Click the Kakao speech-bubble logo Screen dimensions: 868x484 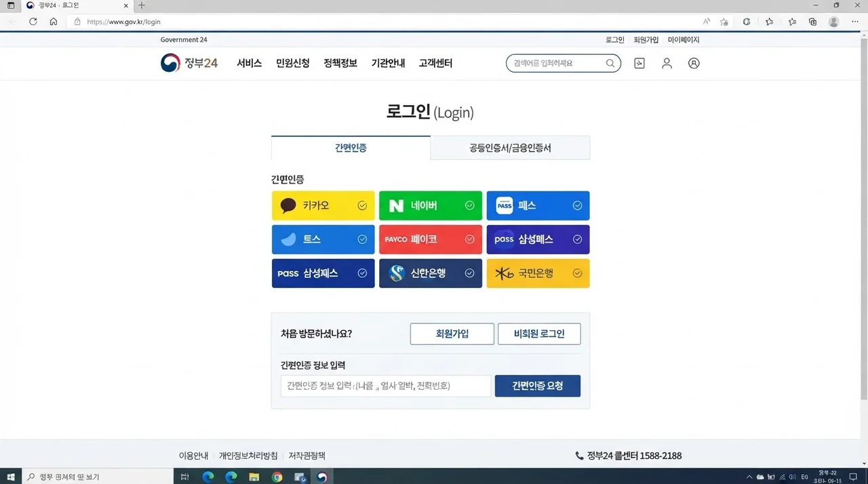(288, 205)
